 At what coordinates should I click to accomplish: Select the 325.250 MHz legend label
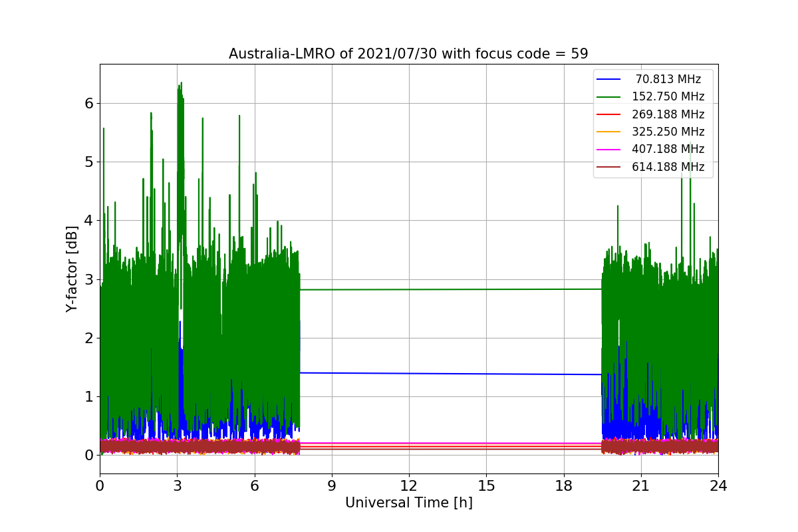[x=668, y=132]
